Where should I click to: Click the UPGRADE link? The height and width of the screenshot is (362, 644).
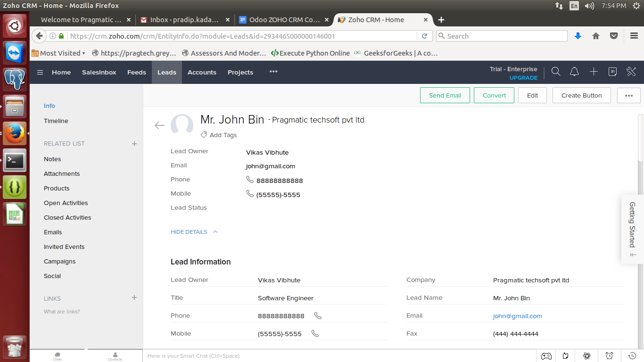523,78
